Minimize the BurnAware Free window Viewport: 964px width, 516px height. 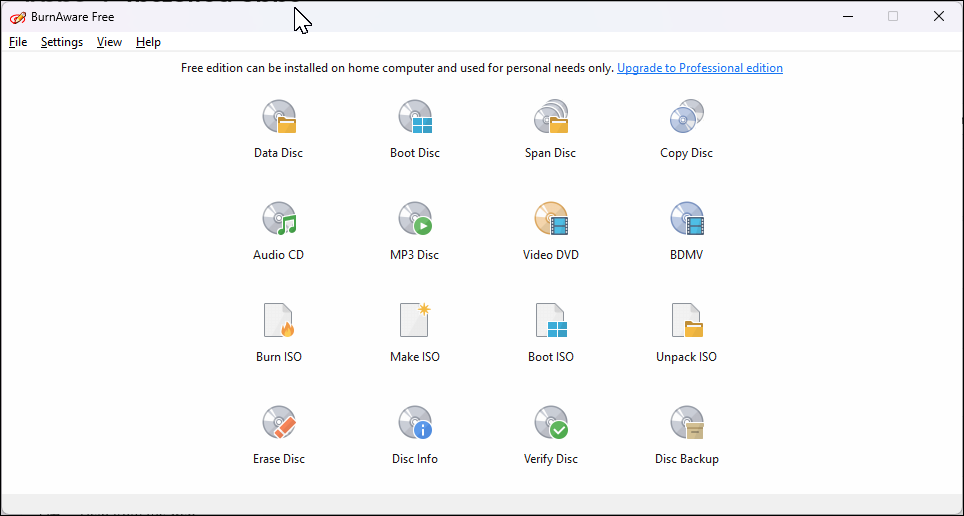pos(848,17)
